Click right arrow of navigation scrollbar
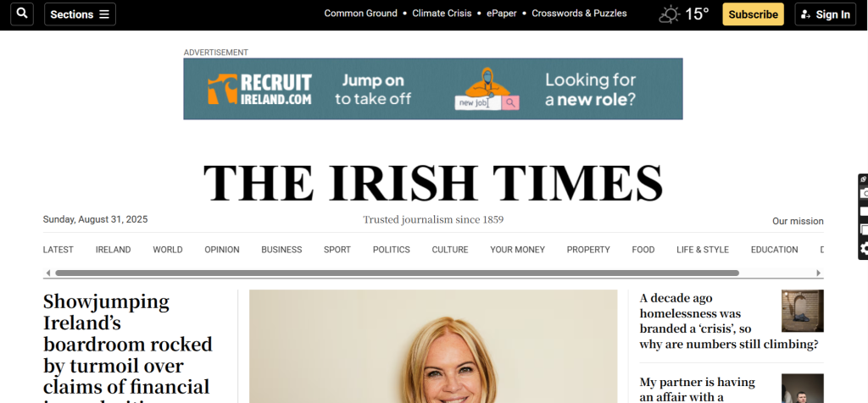 coord(819,273)
